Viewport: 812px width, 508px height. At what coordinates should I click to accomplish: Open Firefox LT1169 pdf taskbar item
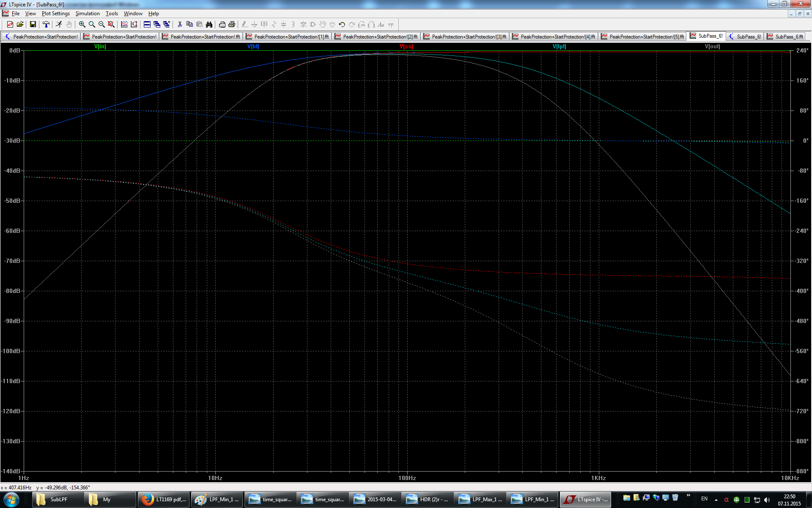point(164,500)
